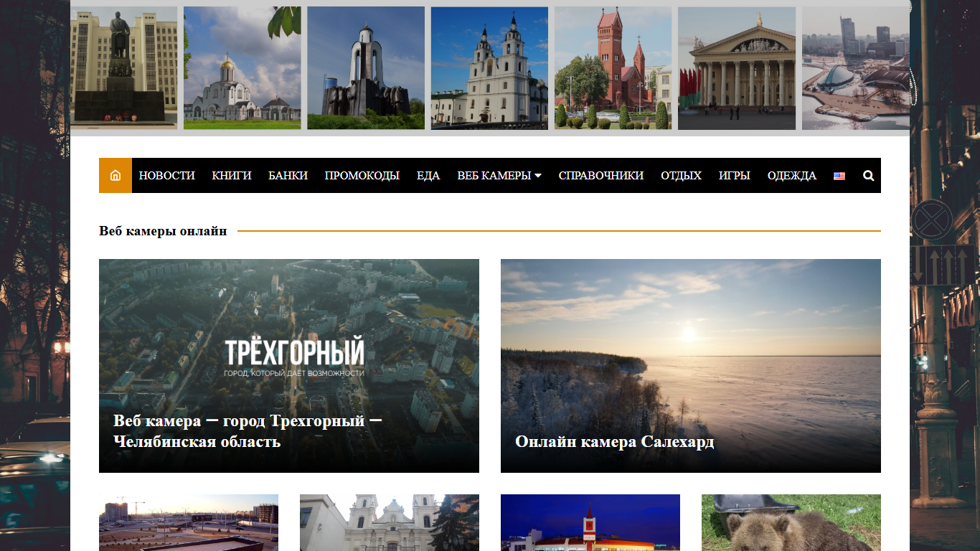Open the white baroque church thumbnail

pos(390,522)
